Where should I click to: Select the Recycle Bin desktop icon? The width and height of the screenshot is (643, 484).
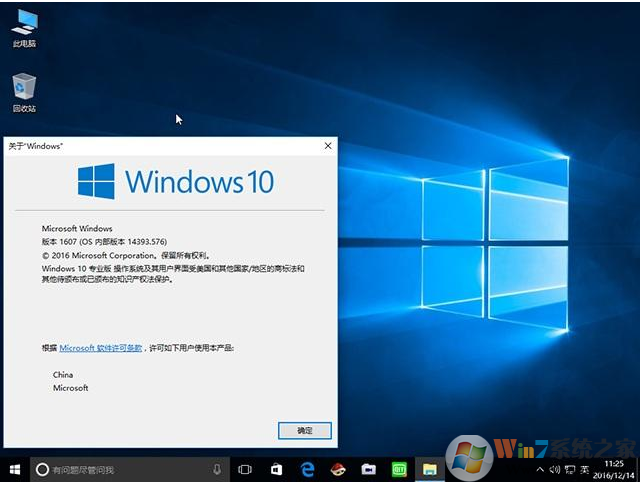click(24, 88)
